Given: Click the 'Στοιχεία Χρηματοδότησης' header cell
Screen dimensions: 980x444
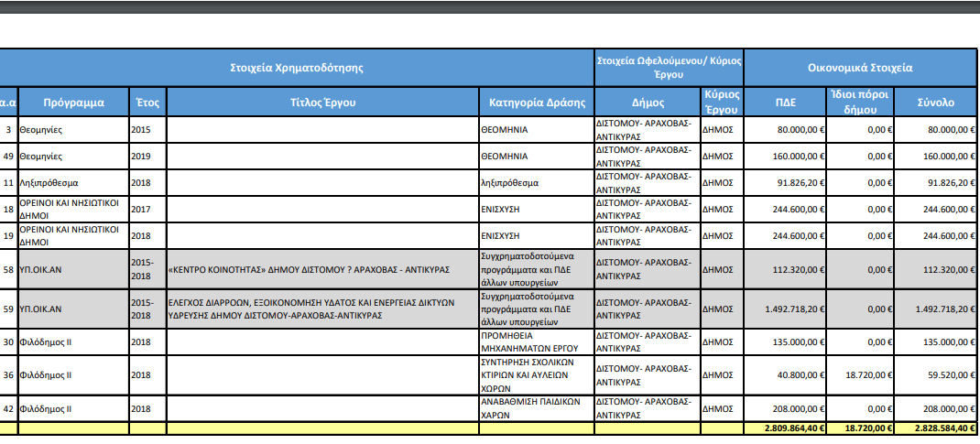Looking at the screenshot, I should (x=297, y=68).
